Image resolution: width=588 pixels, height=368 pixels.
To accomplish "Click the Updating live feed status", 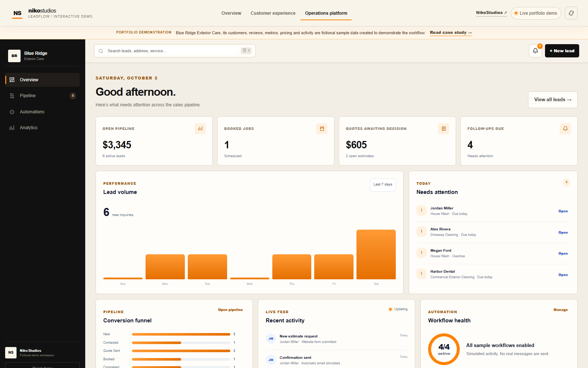I will point(398,309).
